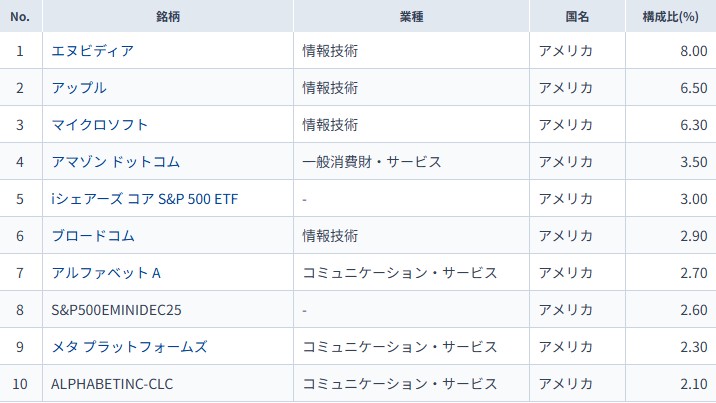Image resolution: width=716 pixels, height=403 pixels.
Task: Open the アルファベット A holding
Action: coord(106,273)
